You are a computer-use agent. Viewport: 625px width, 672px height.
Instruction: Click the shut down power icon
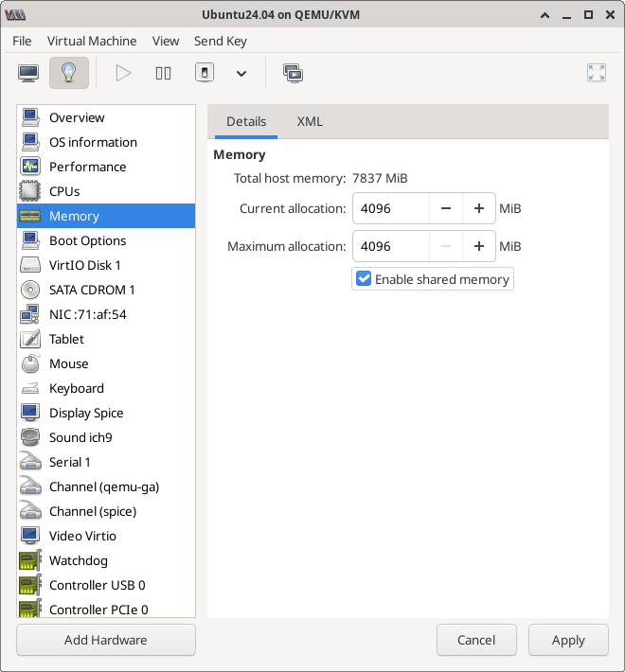pyautogui.click(x=204, y=73)
